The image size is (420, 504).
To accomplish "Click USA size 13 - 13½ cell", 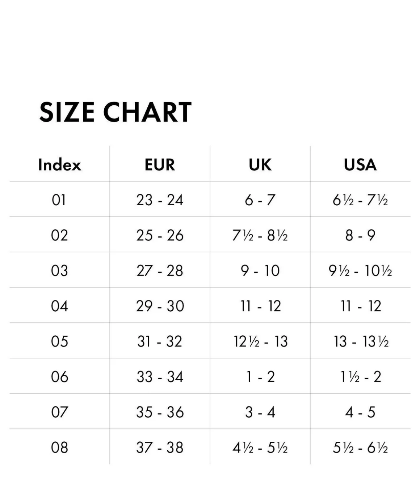I will click(361, 341).
